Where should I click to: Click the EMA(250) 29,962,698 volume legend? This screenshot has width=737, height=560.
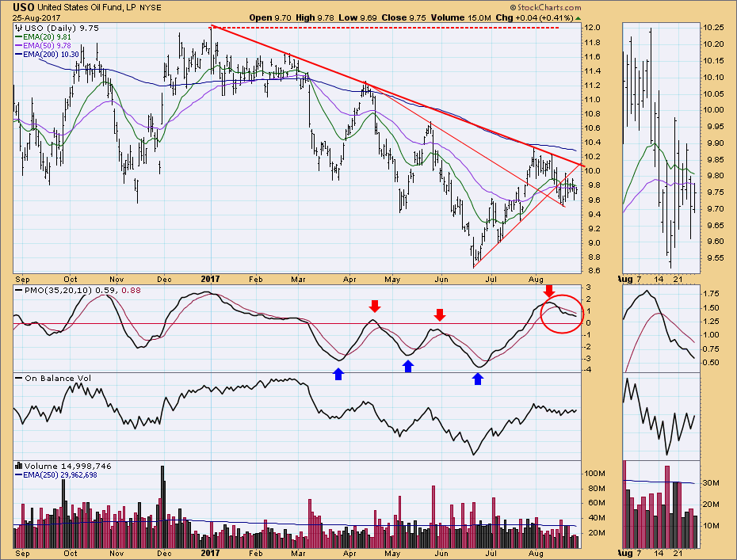click(56, 475)
